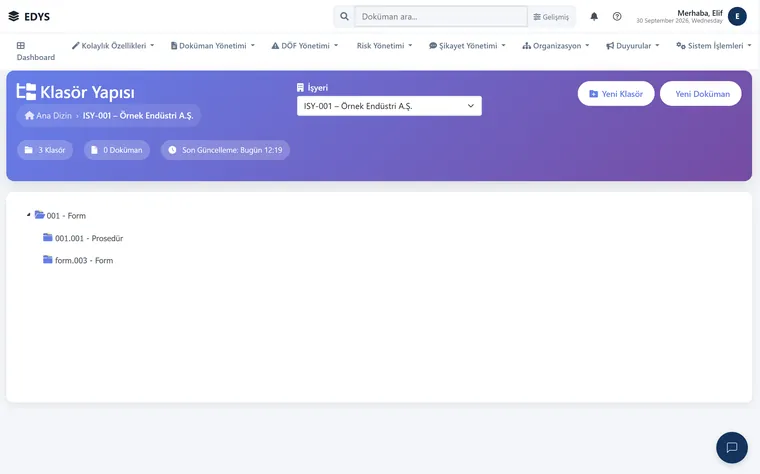Click the Yeni Klasör button
Screen dimensions: 760x474
pyautogui.click(x=616, y=94)
